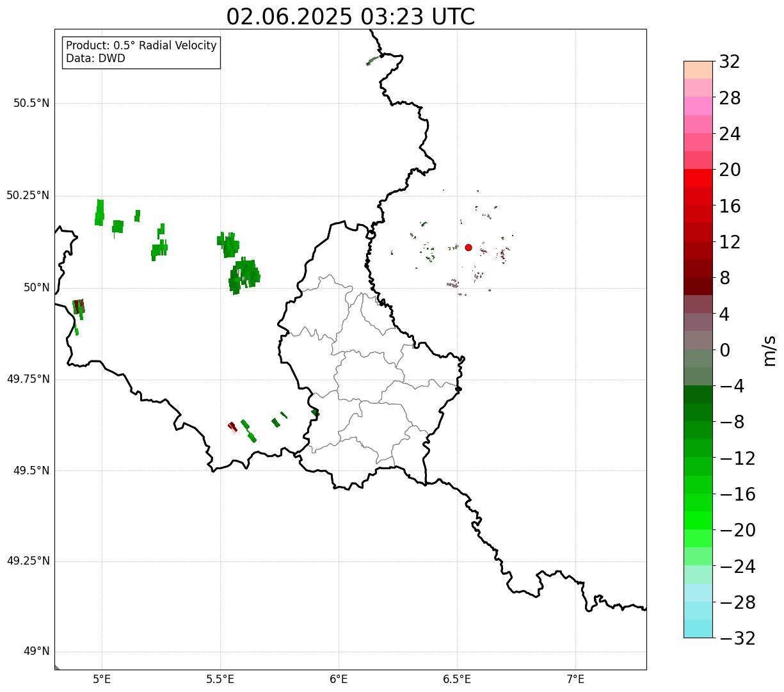Screen dimensions: 784x692
Task: Pick the cyan swatch at bottom of colorbar
Action: [x=698, y=629]
